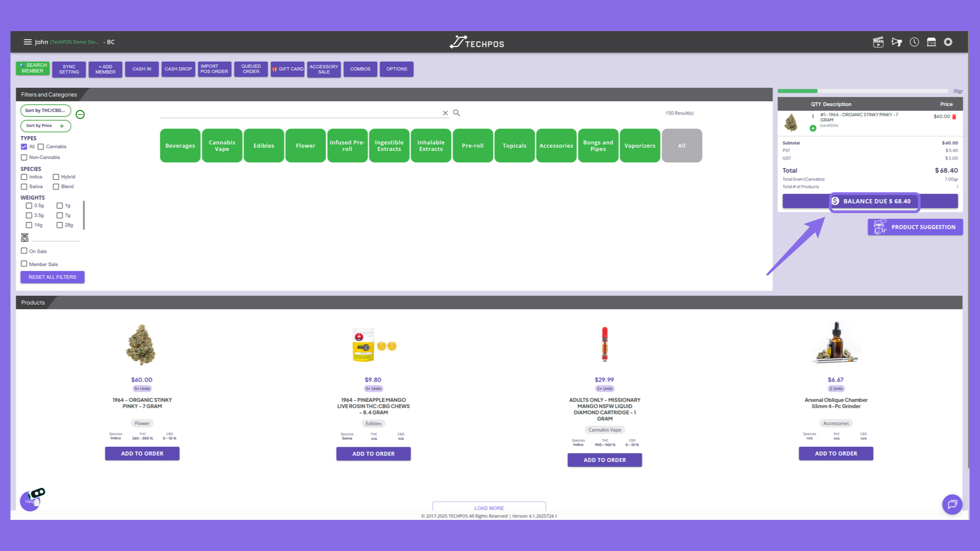Open the Combos button
This screenshot has width=980, height=551.
pos(360,69)
